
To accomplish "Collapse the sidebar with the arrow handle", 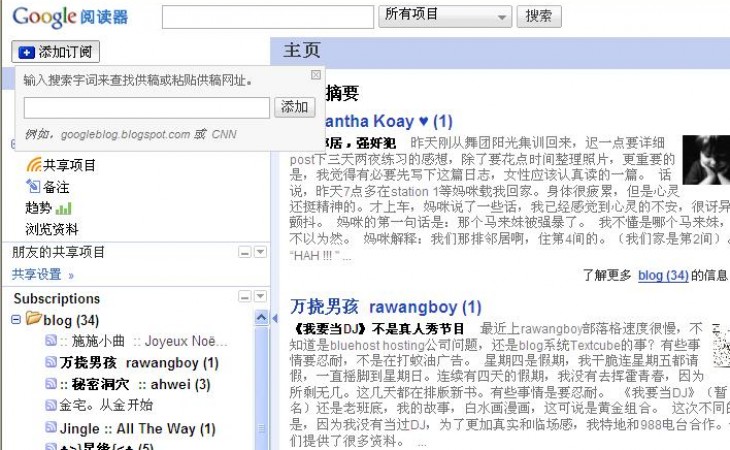I will [275, 318].
